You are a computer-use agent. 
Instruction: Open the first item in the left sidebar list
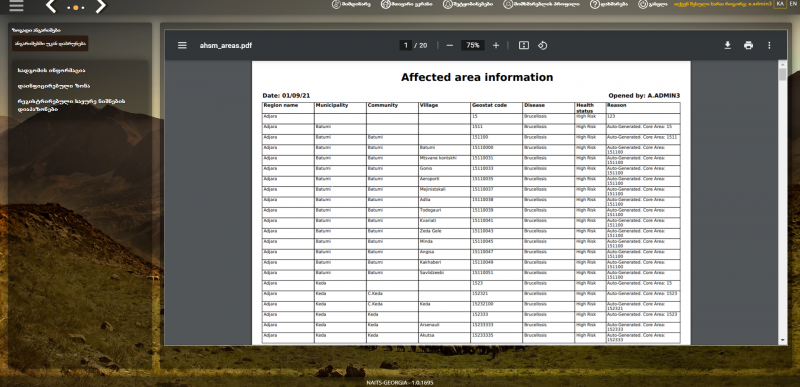(51, 70)
